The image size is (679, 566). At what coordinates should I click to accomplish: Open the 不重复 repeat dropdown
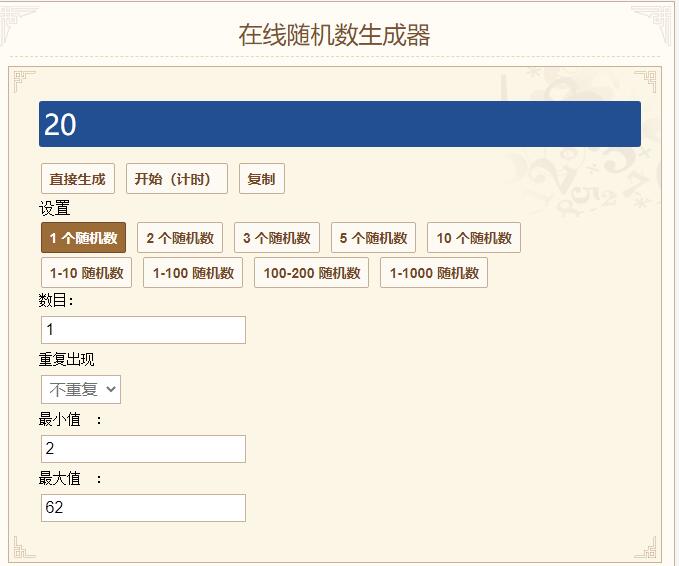point(81,389)
